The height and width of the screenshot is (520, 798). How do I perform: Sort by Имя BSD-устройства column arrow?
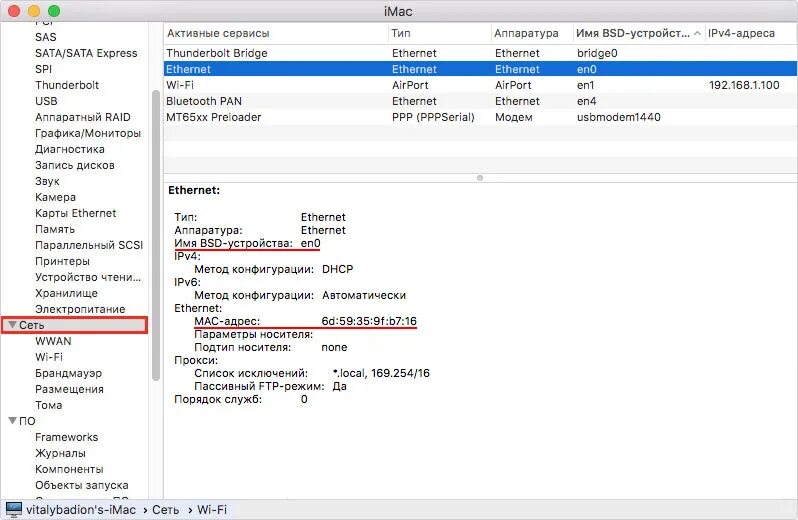tap(697, 34)
